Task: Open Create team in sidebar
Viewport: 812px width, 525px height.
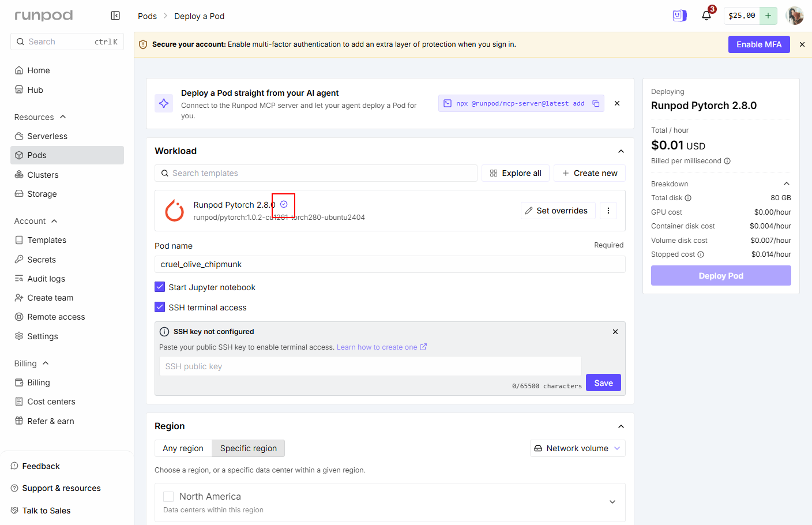Action: (x=67, y=298)
